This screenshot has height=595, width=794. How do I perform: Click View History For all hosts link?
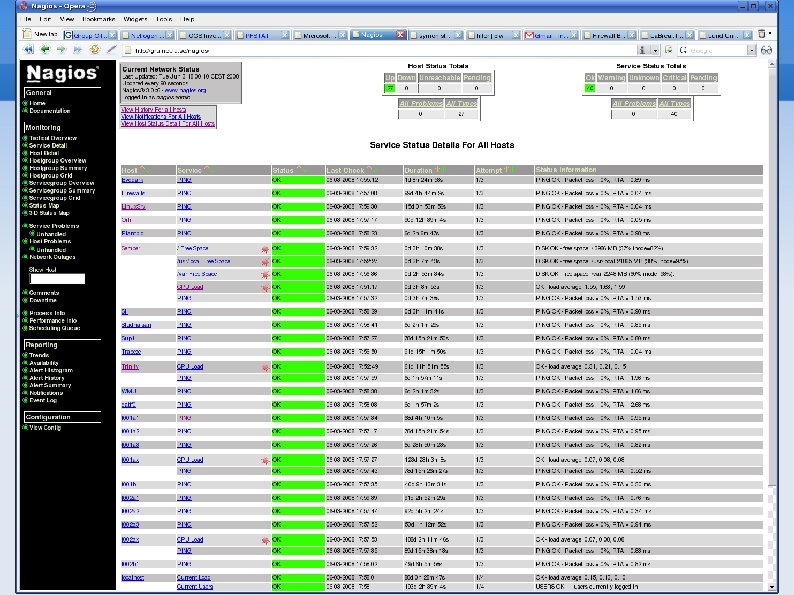(153, 109)
